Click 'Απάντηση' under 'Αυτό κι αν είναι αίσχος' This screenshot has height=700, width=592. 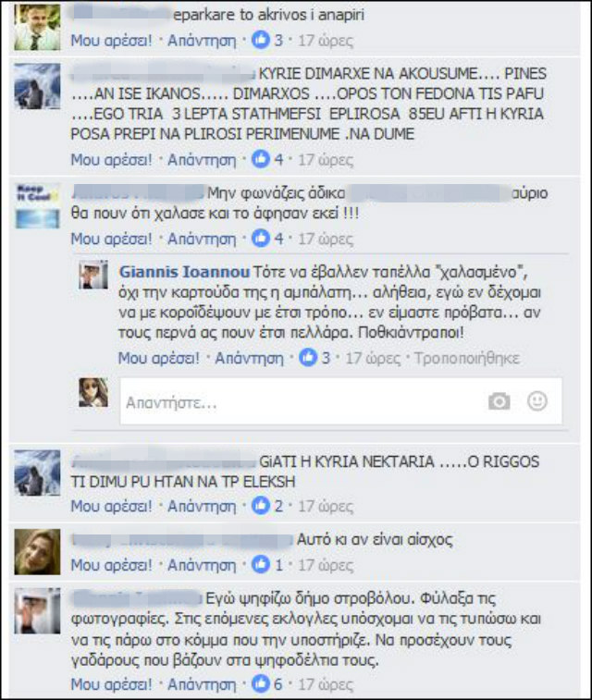point(202,565)
